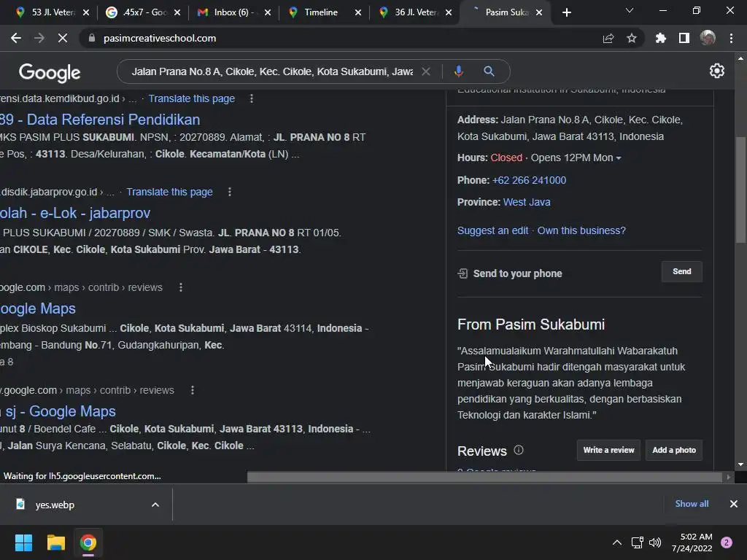The width and height of the screenshot is (747, 560).
Task: Click the address bar URL
Action: tap(160, 38)
